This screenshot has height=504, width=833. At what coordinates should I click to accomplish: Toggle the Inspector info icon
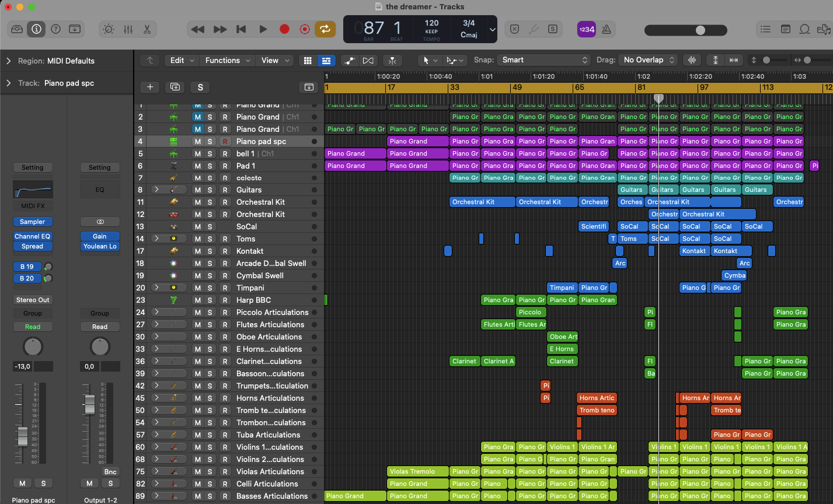(36, 29)
